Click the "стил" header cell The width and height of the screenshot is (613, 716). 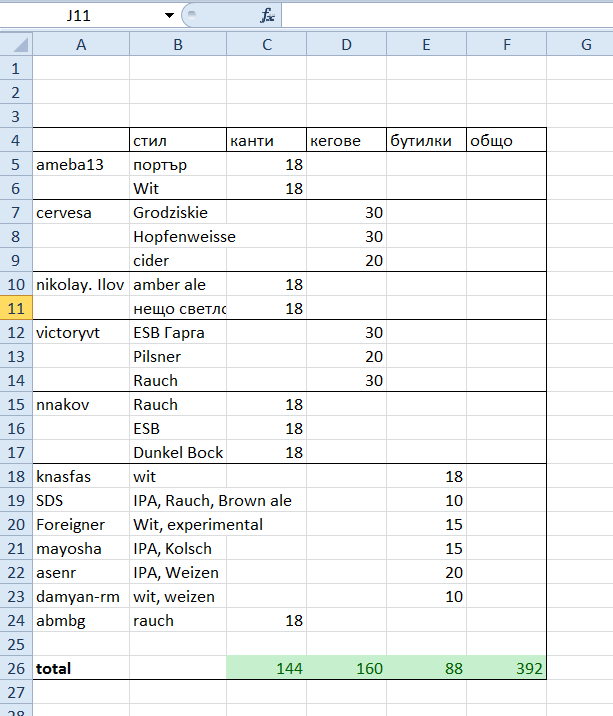click(x=178, y=140)
